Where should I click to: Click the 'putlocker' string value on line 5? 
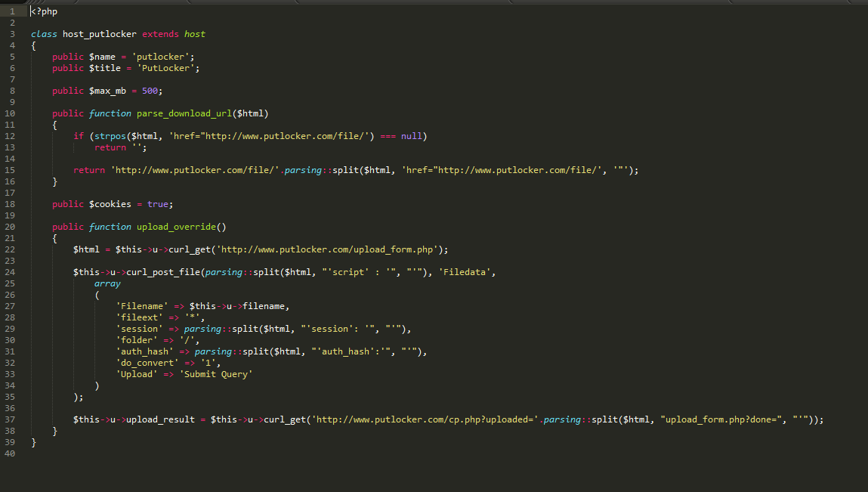pyautogui.click(x=161, y=57)
